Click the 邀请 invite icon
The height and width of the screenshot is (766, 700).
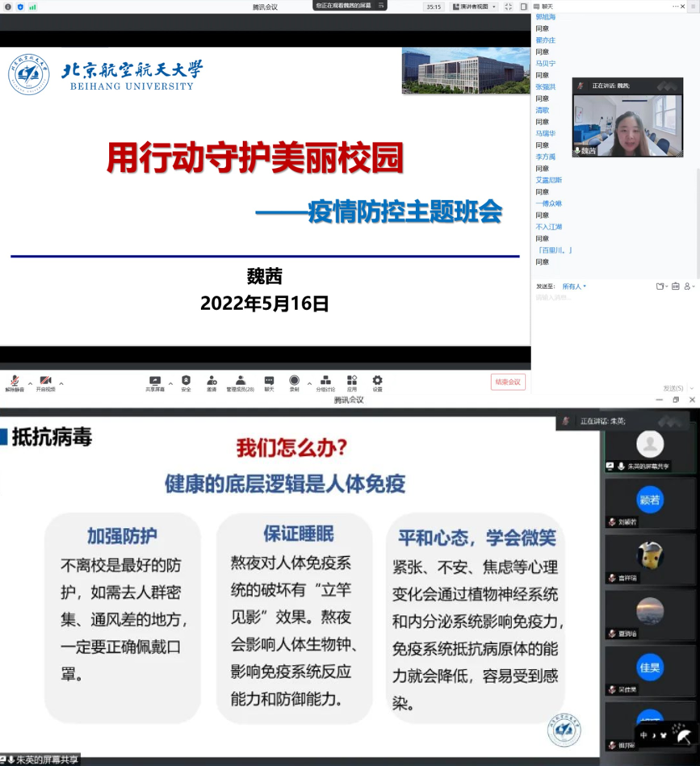tap(212, 380)
